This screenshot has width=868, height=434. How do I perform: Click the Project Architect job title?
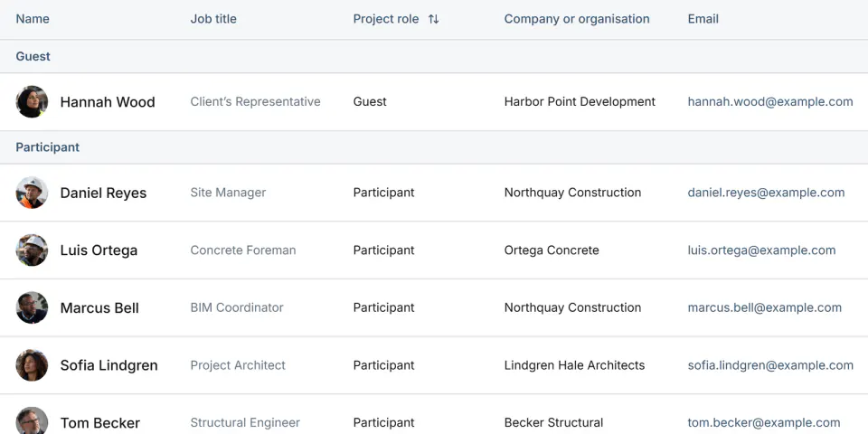tap(238, 365)
